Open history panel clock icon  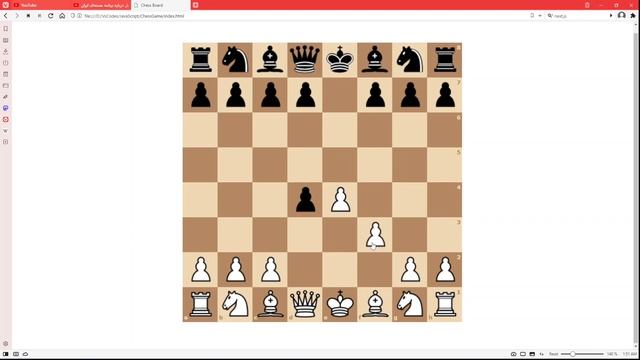tap(6, 63)
